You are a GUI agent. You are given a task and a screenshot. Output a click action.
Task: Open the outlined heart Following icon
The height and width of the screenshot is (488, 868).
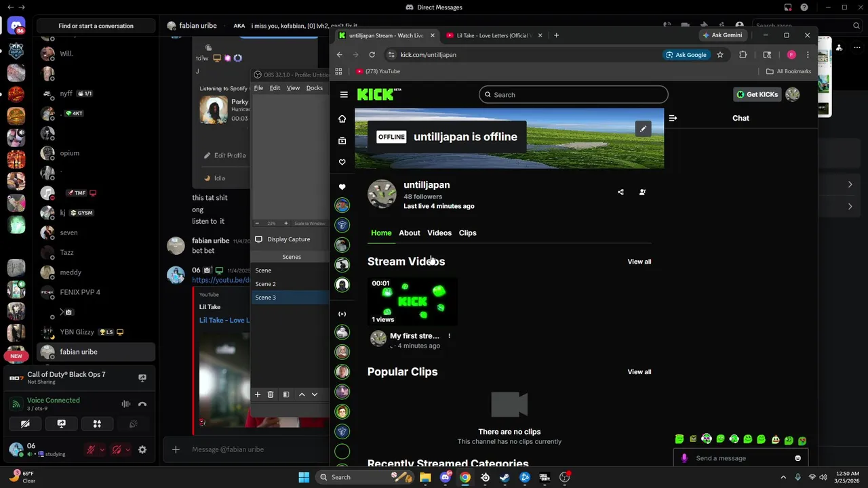click(342, 162)
